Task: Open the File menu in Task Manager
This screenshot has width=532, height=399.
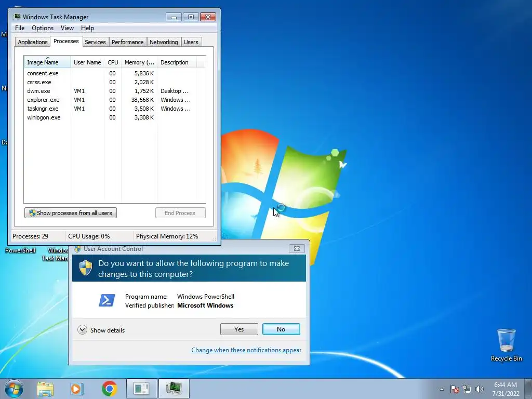Action: point(20,28)
